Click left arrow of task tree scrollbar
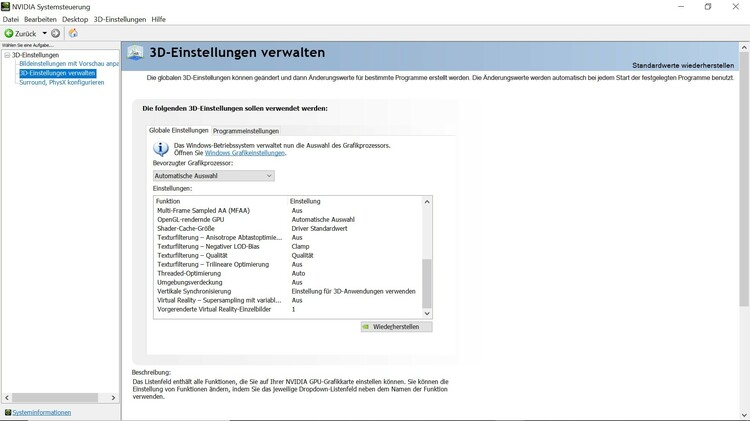This screenshot has width=750, height=421. [x=7, y=398]
